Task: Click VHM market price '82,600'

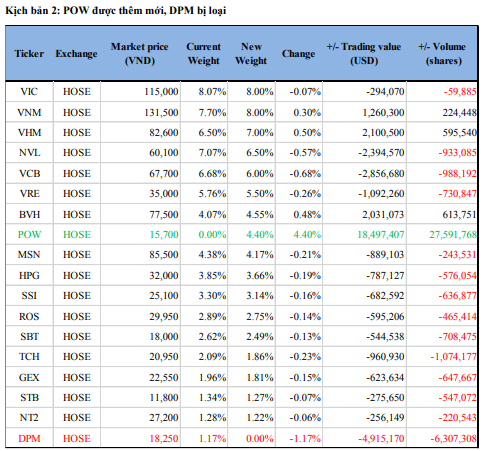Action: point(164,133)
